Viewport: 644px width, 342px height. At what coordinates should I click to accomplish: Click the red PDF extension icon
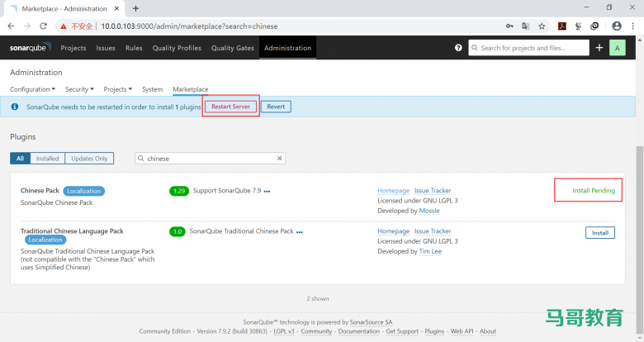pyautogui.click(x=562, y=26)
